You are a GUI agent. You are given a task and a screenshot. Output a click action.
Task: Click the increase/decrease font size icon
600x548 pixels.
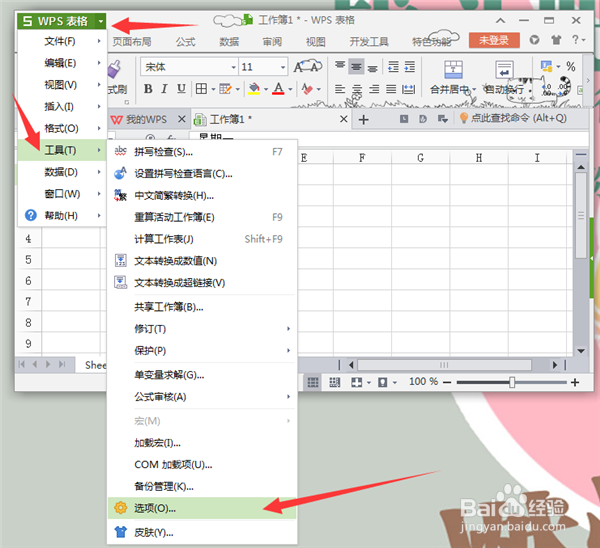pos(308,67)
